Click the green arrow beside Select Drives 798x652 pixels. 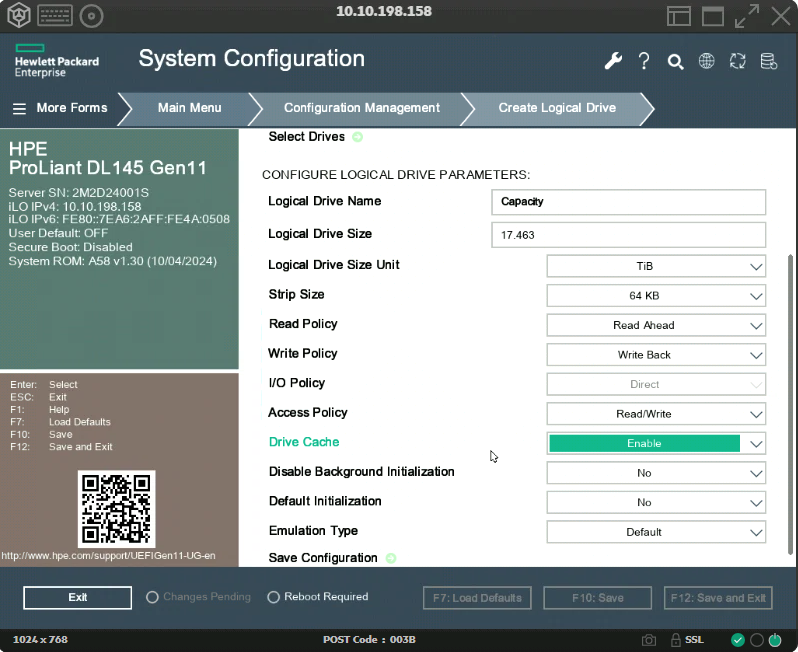pyautogui.click(x=358, y=137)
